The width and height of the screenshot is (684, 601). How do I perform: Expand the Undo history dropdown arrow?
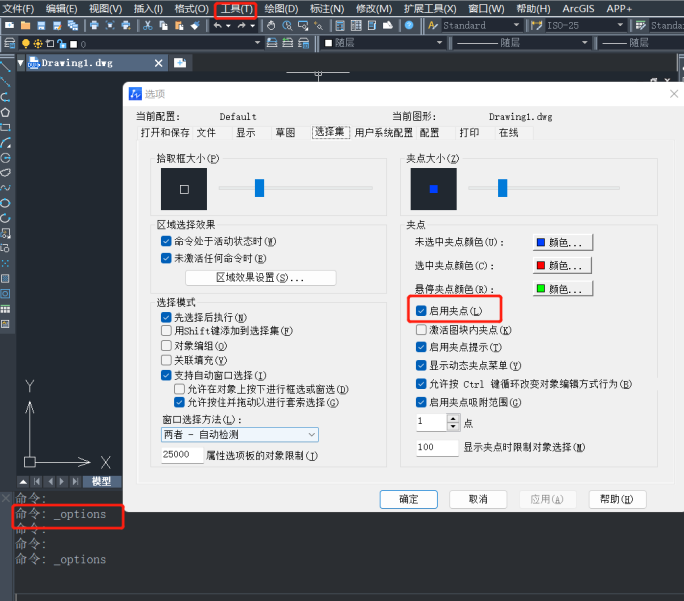tap(228, 25)
